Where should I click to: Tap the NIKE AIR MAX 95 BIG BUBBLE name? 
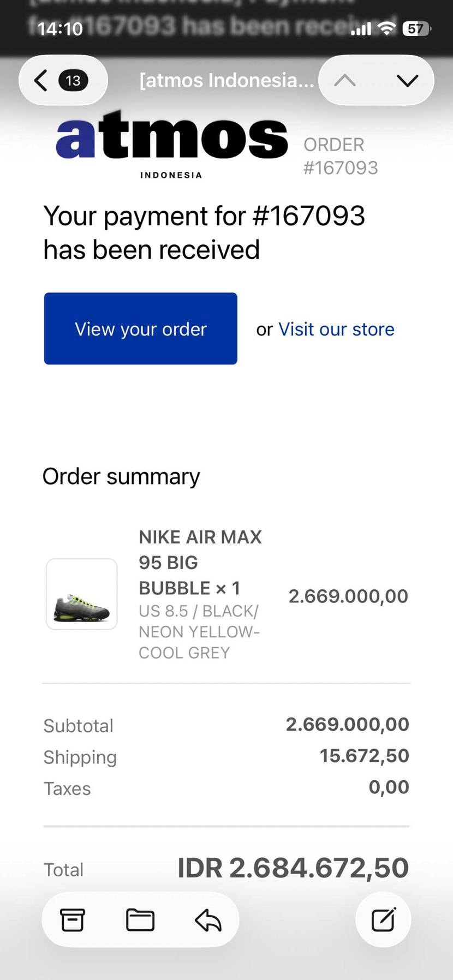click(x=200, y=562)
